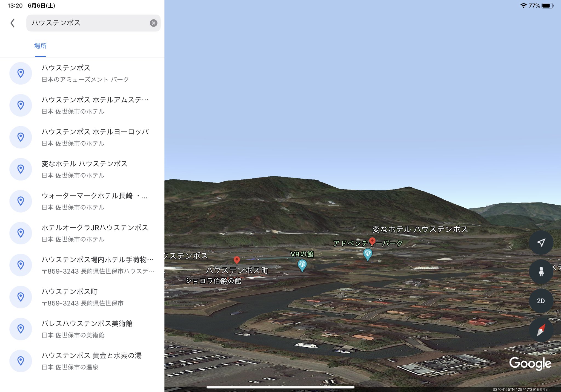Select the アドベンチャーパーク teal map marker
This screenshot has height=392, width=561.
click(368, 254)
